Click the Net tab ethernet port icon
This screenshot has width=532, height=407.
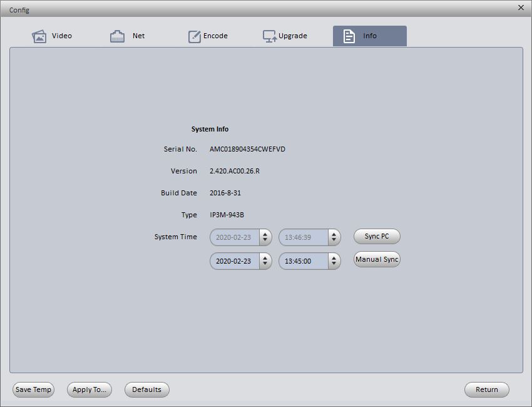coord(117,36)
